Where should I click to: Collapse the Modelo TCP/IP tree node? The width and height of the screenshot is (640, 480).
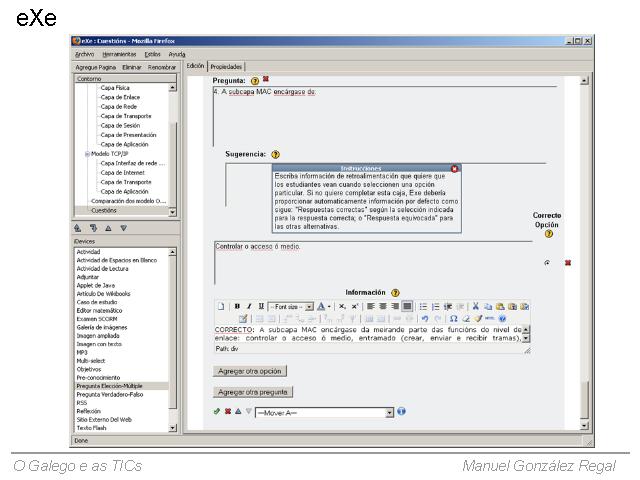(x=88, y=153)
